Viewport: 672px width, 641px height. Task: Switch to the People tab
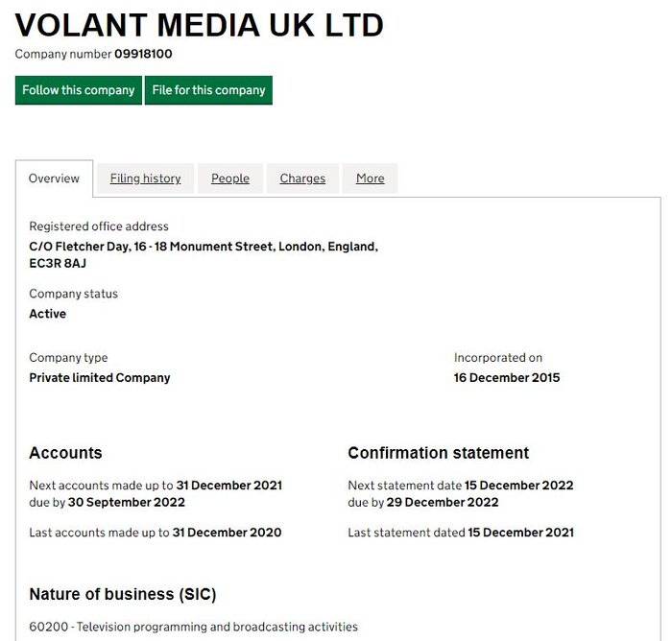[x=230, y=178]
